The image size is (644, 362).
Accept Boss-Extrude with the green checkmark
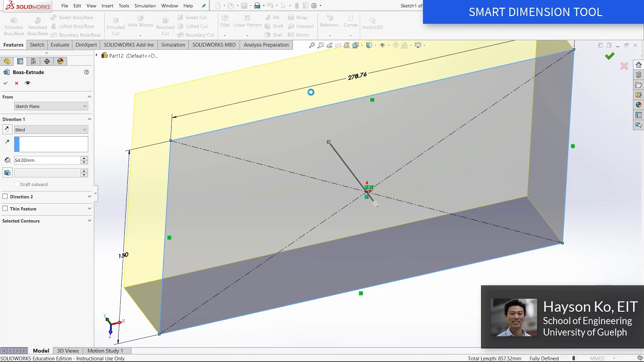tap(6, 83)
